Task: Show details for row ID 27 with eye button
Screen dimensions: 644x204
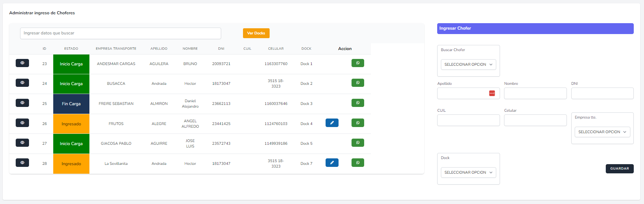Action: [x=22, y=143]
